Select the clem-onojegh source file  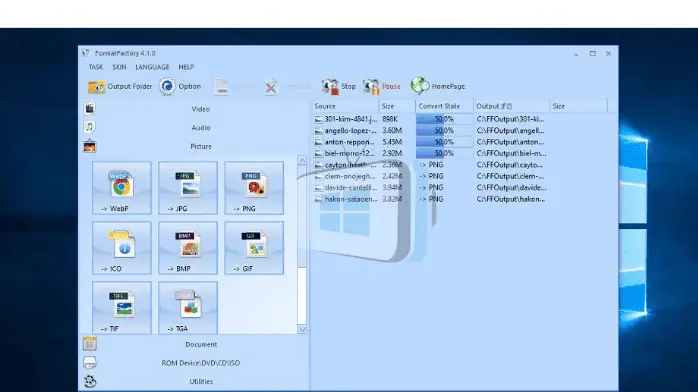point(346,176)
